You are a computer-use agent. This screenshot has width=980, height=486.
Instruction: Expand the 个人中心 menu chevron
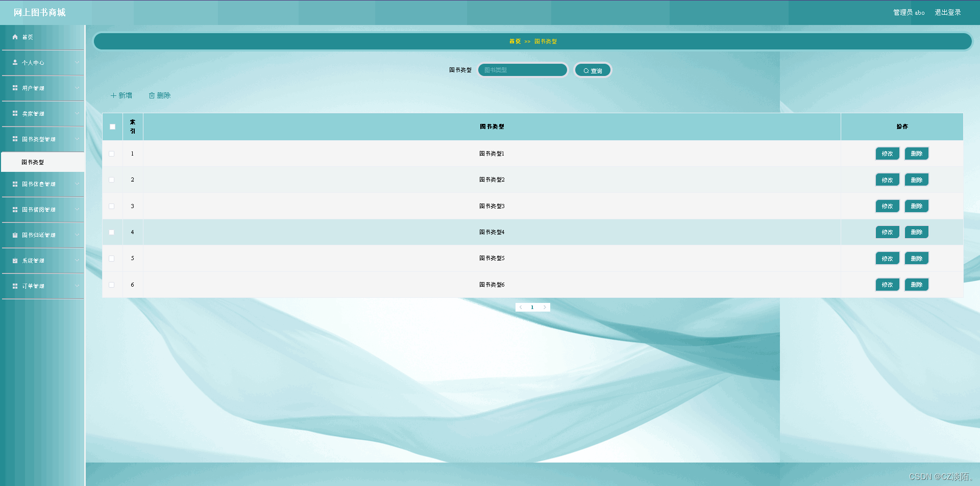[x=77, y=62]
